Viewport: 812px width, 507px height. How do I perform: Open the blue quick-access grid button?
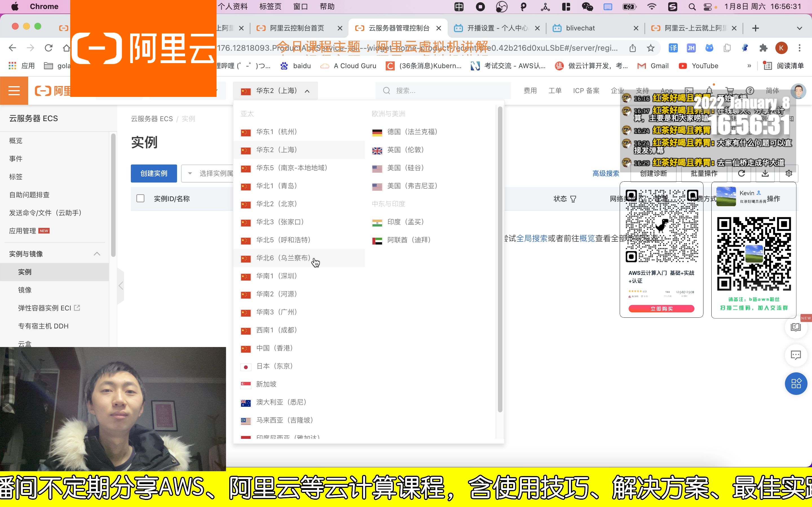click(796, 383)
